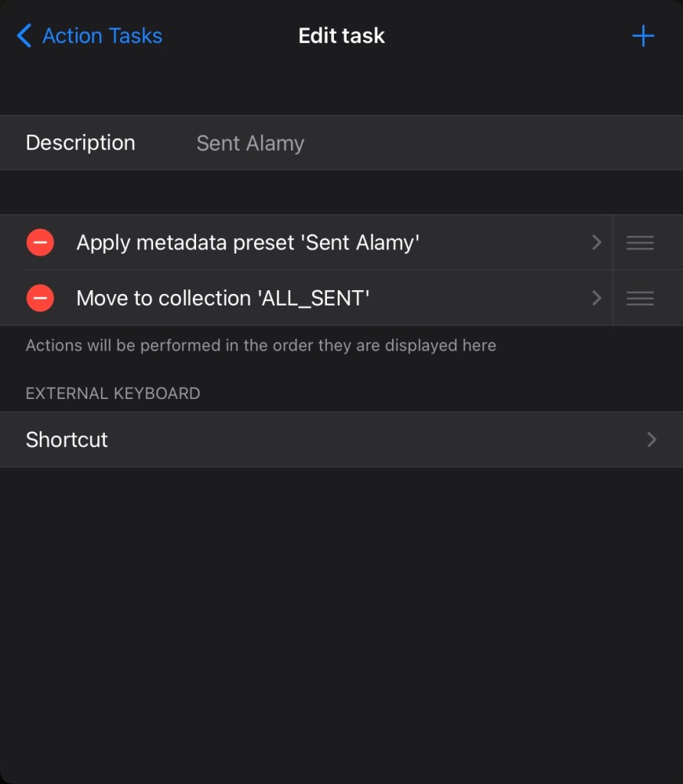Screen dimensions: 683x784
Task: Tap the 'Edit task' title
Action: [x=341, y=36]
